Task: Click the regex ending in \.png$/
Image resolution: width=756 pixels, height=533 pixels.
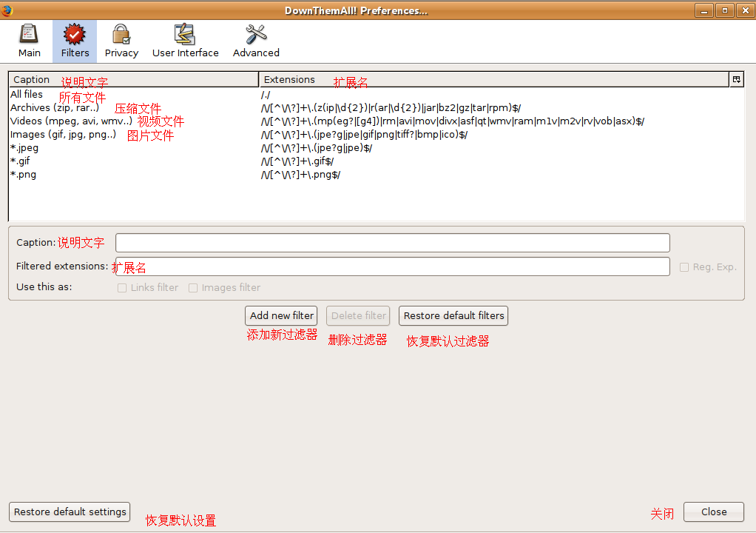Action: tap(301, 175)
